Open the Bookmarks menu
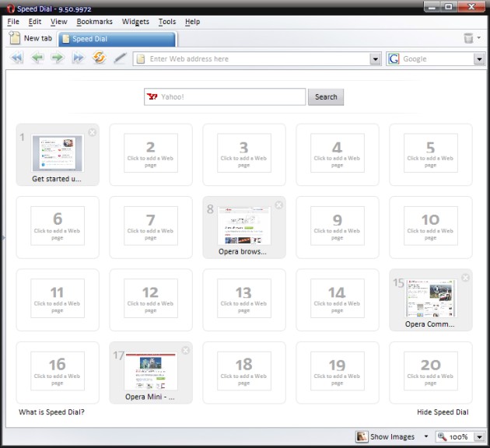This screenshot has width=490, height=448. (94, 22)
